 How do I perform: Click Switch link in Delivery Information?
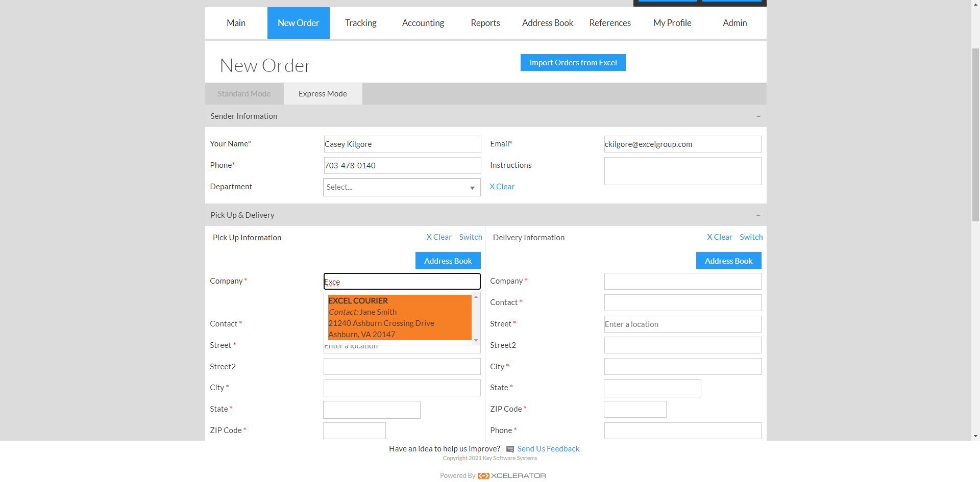click(751, 237)
